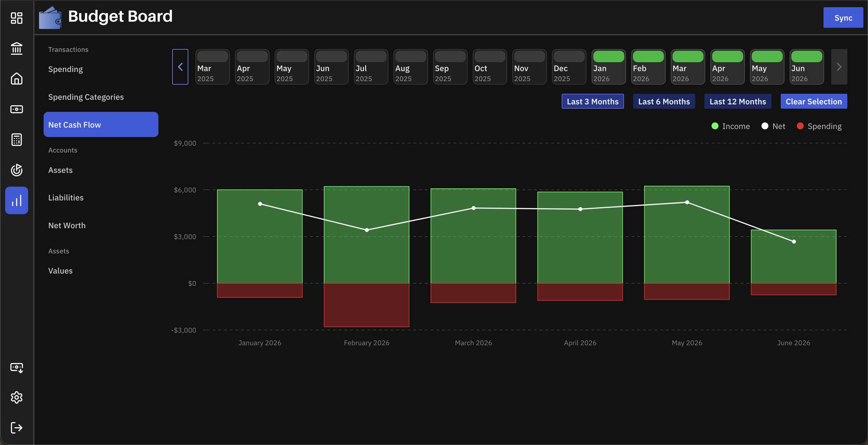Click the Sync button
Screen dimensions: 868x445
click(x=843, y=18)
